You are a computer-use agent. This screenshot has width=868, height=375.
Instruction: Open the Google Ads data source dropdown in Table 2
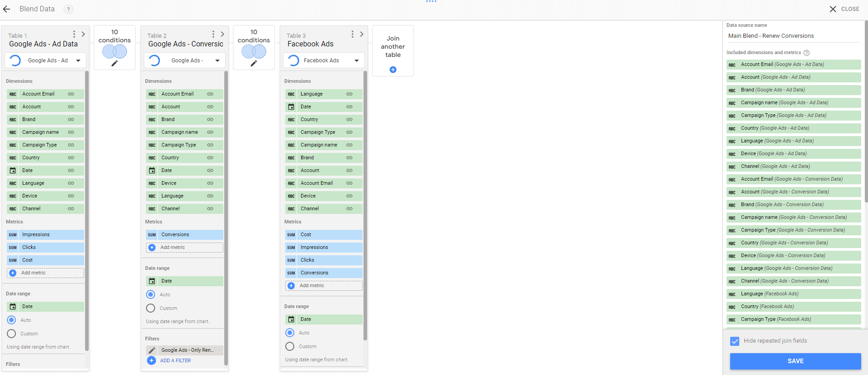point(185,61)
